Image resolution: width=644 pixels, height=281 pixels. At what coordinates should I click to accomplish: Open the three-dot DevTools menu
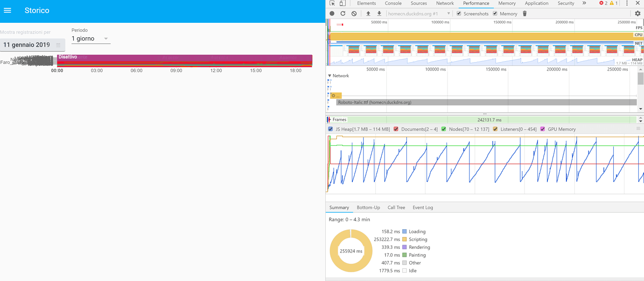coord(627,3)
